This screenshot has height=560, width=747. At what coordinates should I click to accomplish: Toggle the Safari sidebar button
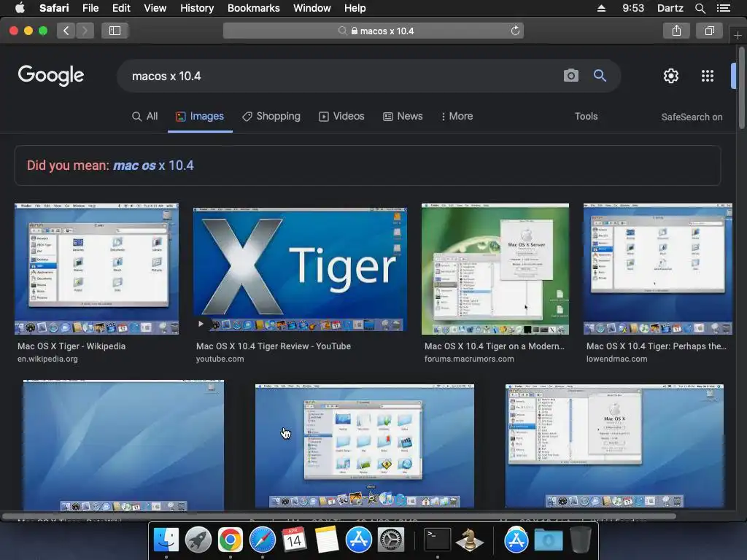point(115,31)
